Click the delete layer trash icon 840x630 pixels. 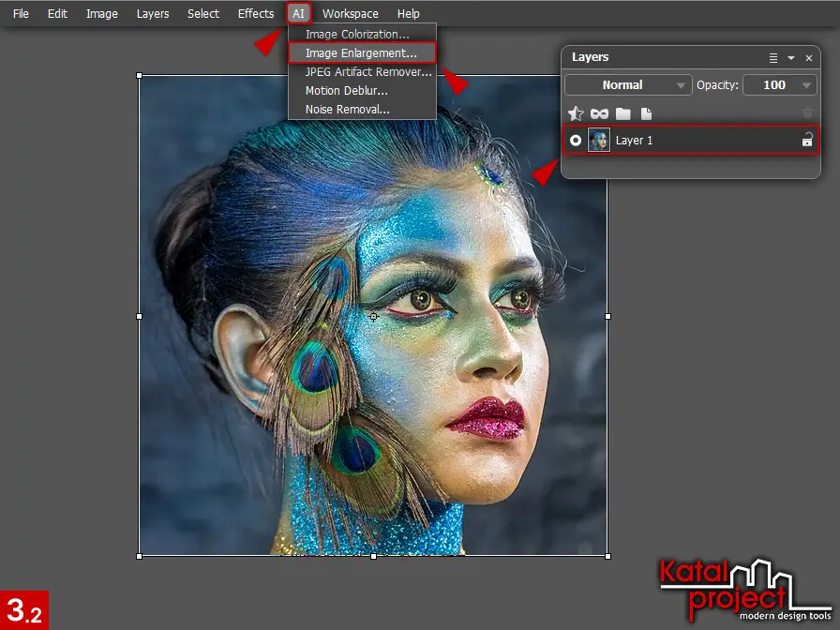point(807,113)
